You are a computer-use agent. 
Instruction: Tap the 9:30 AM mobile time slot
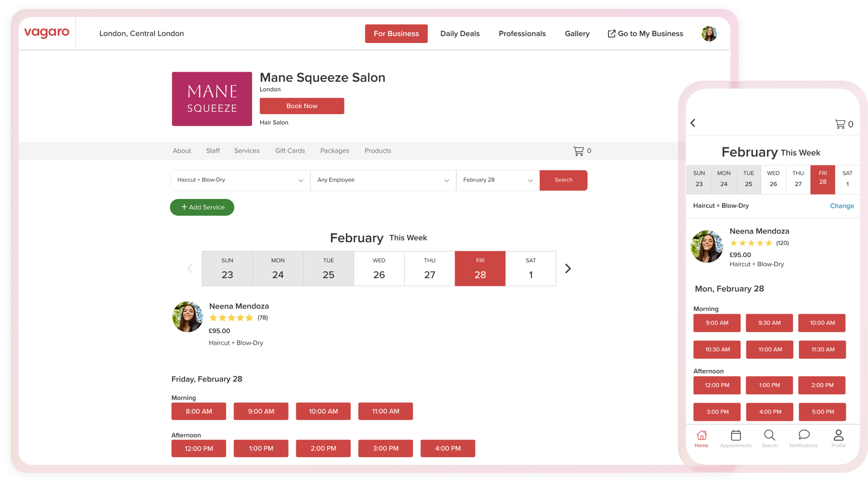[x=769, y=323]
